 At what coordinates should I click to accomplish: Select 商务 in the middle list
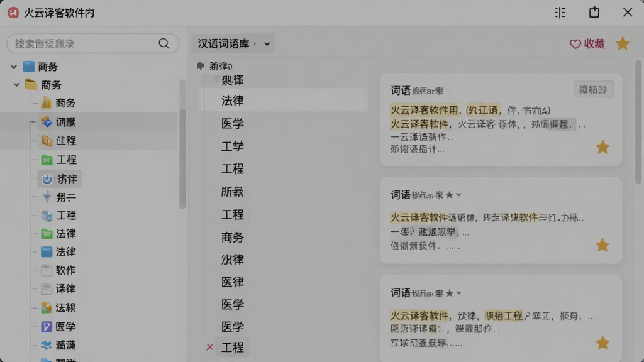tap(233, 237)
